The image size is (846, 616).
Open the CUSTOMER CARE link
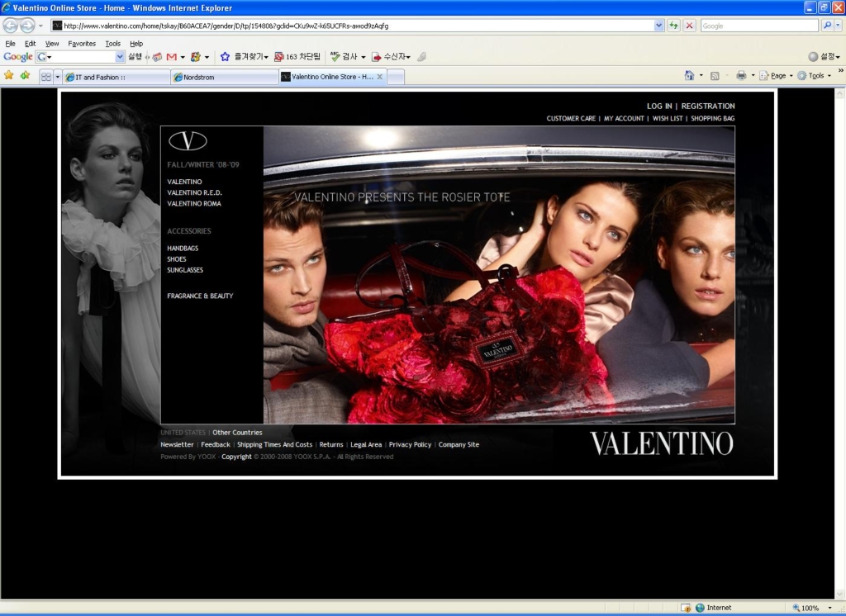[x=571, y=118]
